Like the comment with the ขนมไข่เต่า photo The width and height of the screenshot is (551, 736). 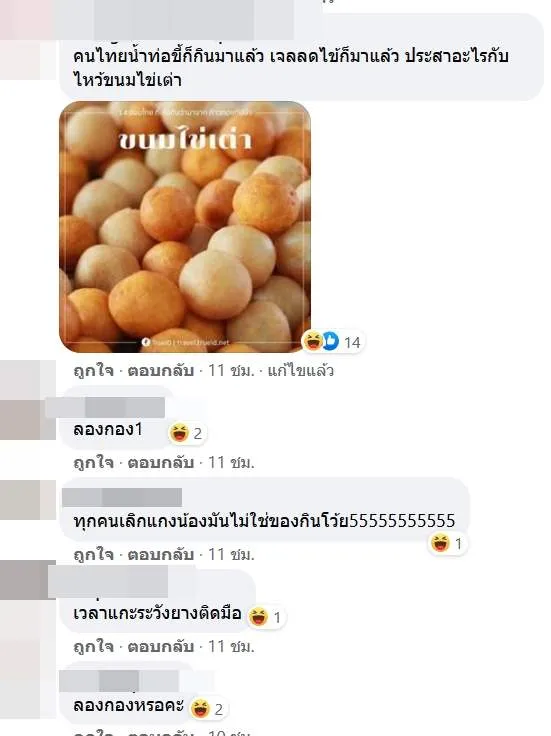point(93,371)
